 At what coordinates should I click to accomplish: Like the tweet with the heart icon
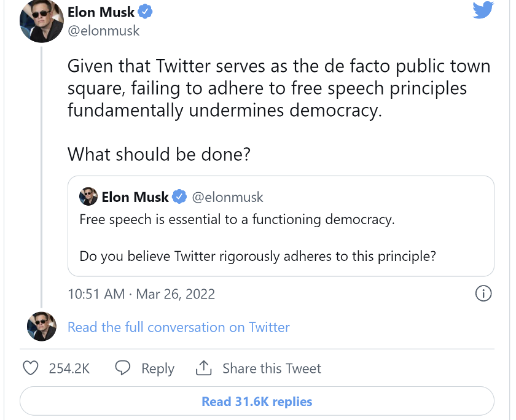click(x=31, y=368)
